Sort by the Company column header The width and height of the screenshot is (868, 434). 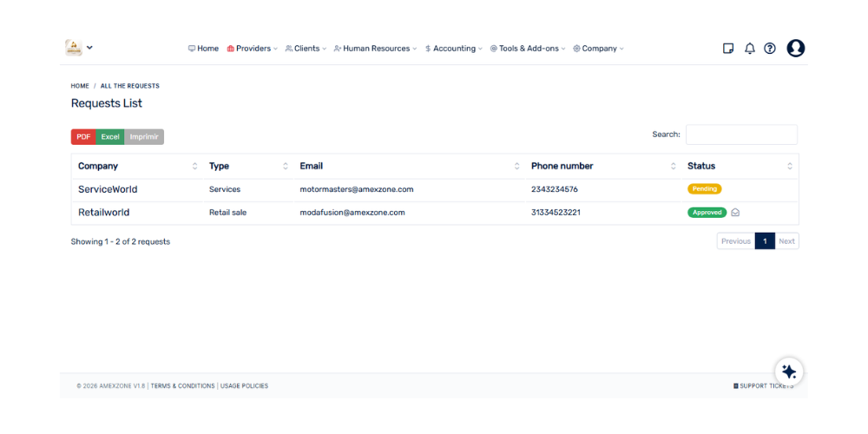pyautogui.click(x=137, y=166)
